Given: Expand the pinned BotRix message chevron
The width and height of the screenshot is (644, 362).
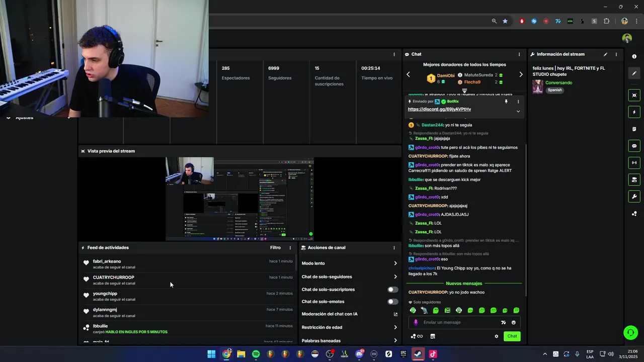Looking at the screenshot, I should pyautogui.click(x=518, y=111).
